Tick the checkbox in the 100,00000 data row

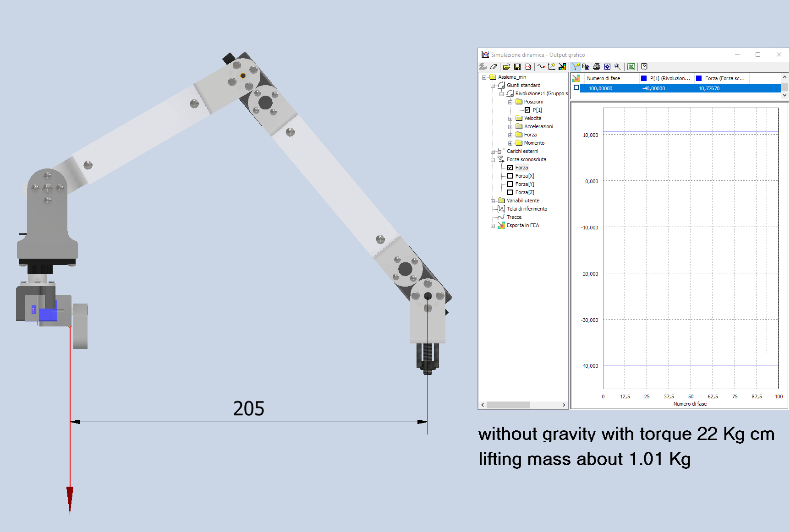click(x=576, y=88)
